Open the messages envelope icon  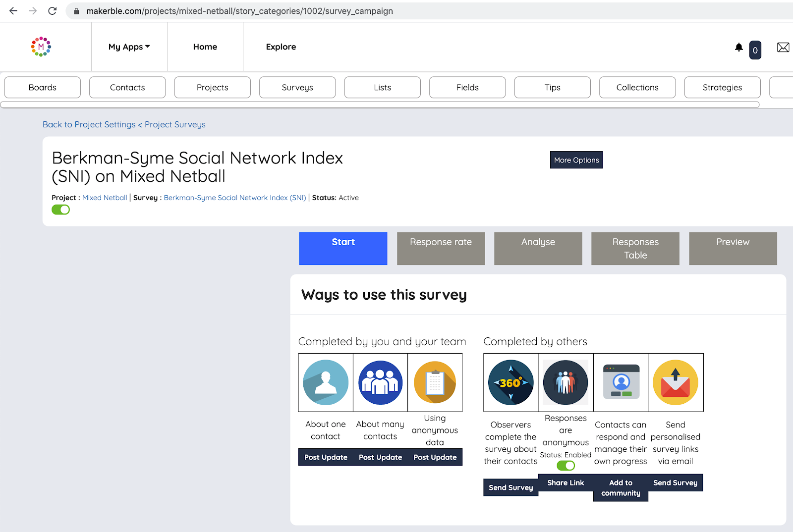point(783,47)
